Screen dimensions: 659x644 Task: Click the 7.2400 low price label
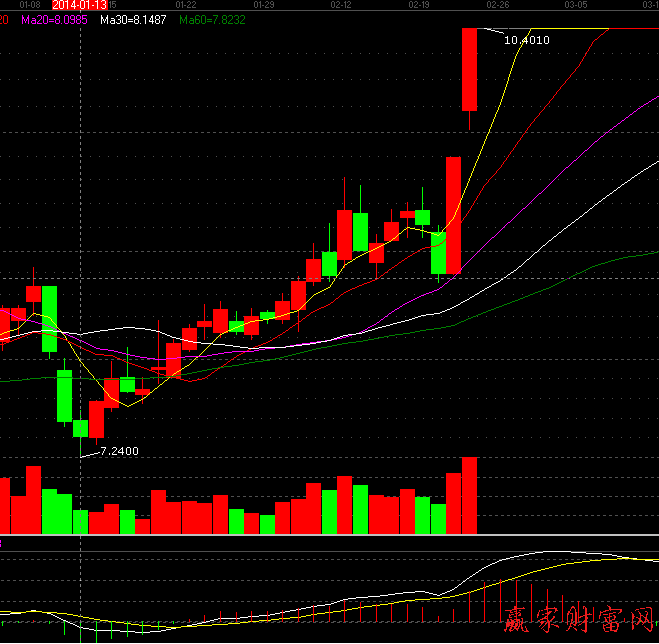pos(119,451)
